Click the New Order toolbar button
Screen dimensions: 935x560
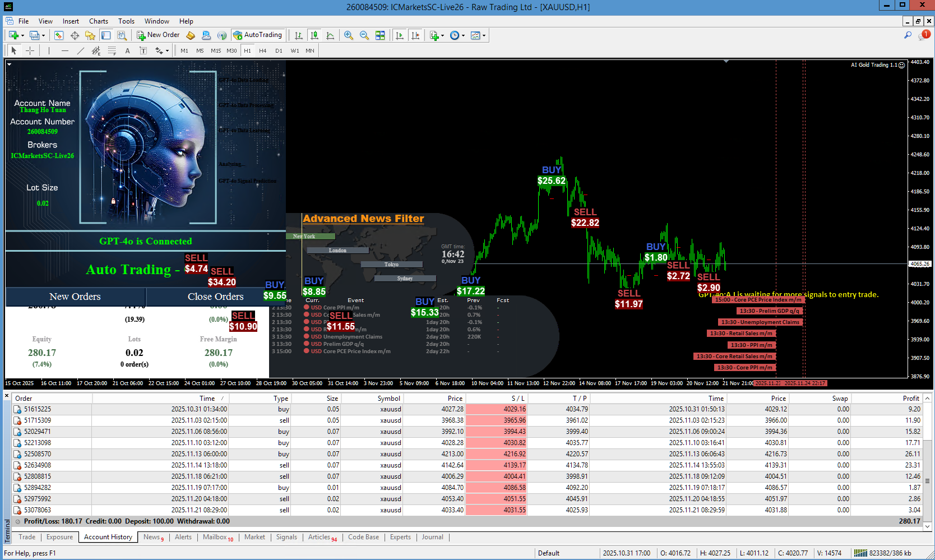158,35
